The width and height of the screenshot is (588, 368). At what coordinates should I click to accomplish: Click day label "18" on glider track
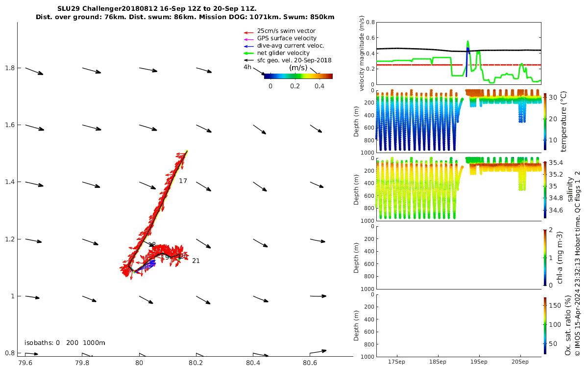(152, 244)
